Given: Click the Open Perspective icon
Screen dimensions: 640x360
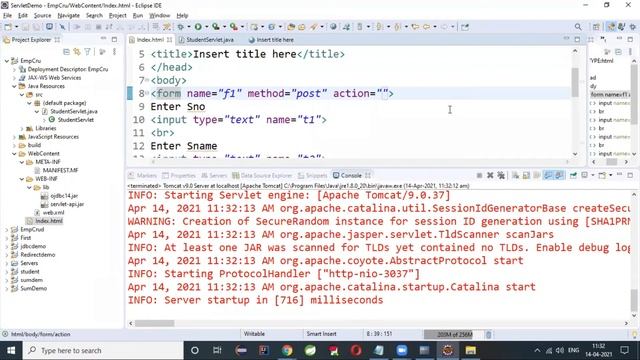Looking at the screenshot, I should point(596,27).
